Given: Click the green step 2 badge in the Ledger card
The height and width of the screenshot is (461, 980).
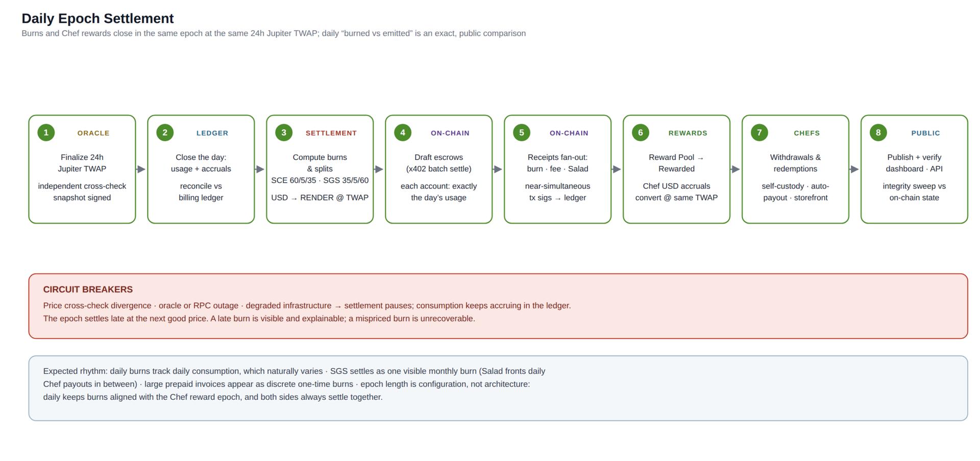Looking at the screenshot, I should tap(165, 133).
